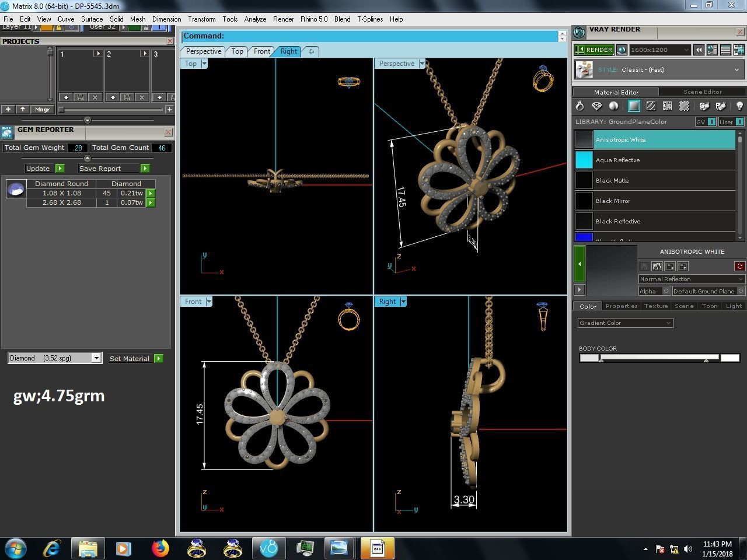Click the lightbulb lighting icon

(739, 106)
